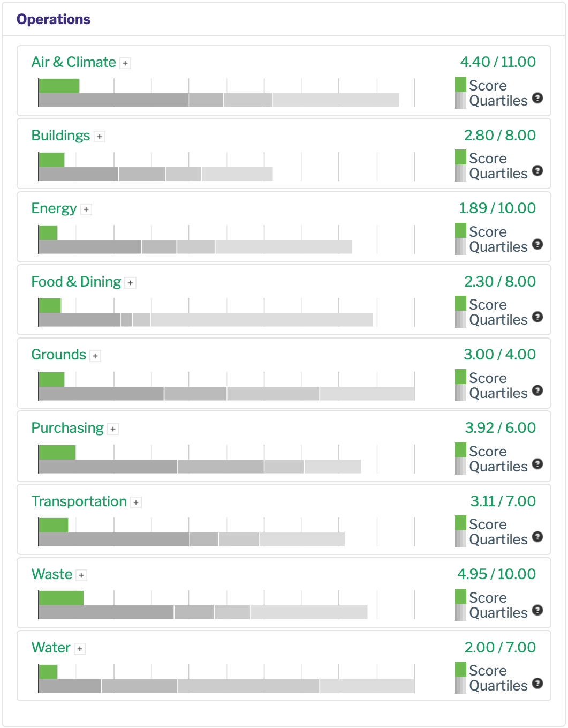
Task: Click the Operations panel heading
Action: 54,19
